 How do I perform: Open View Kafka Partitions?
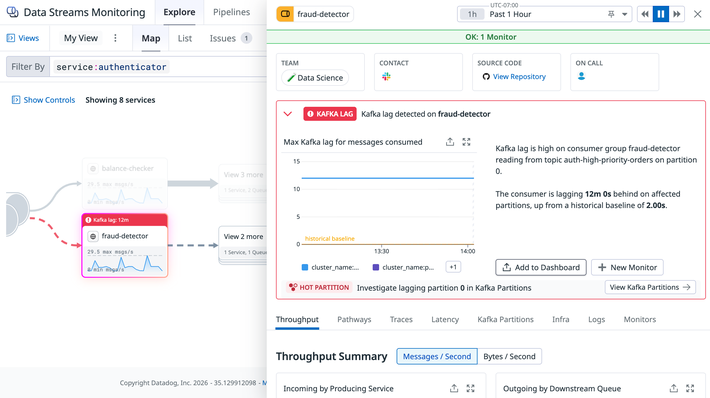click(x=650, y=287)
